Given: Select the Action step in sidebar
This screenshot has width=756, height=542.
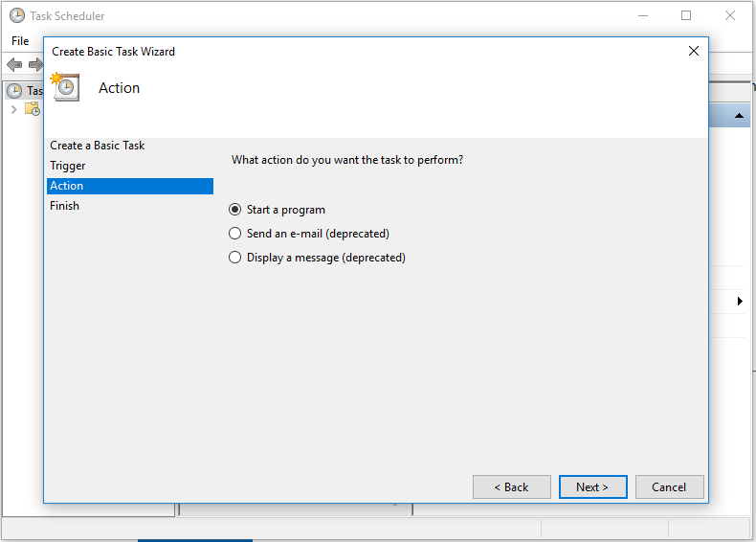Looking at the screenshot, I should coord(130,186).
